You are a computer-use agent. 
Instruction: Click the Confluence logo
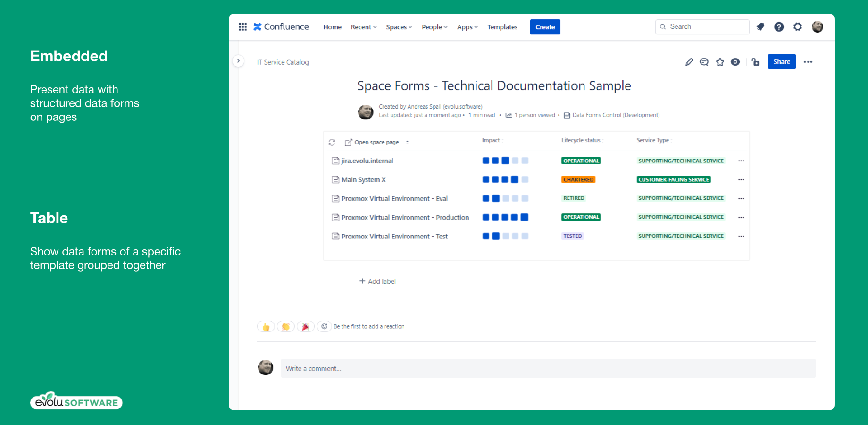(281, 27)
